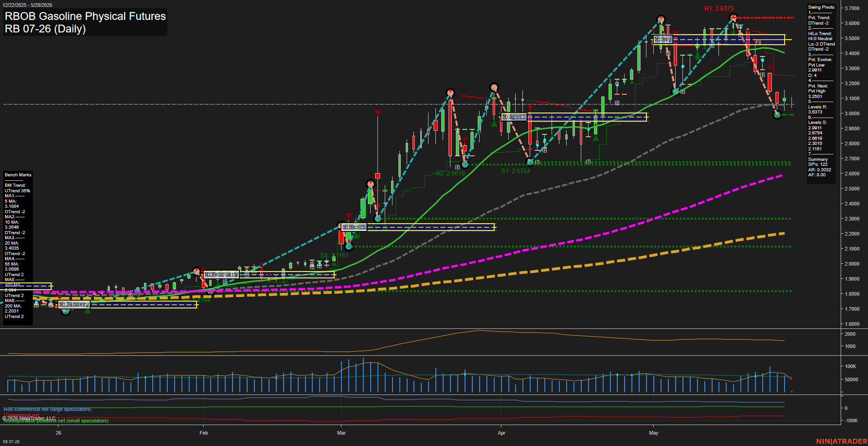The width and height of the screenshot is (868, 446).
Task: Select the M:May monthly range label
Action: click(663, 40)
